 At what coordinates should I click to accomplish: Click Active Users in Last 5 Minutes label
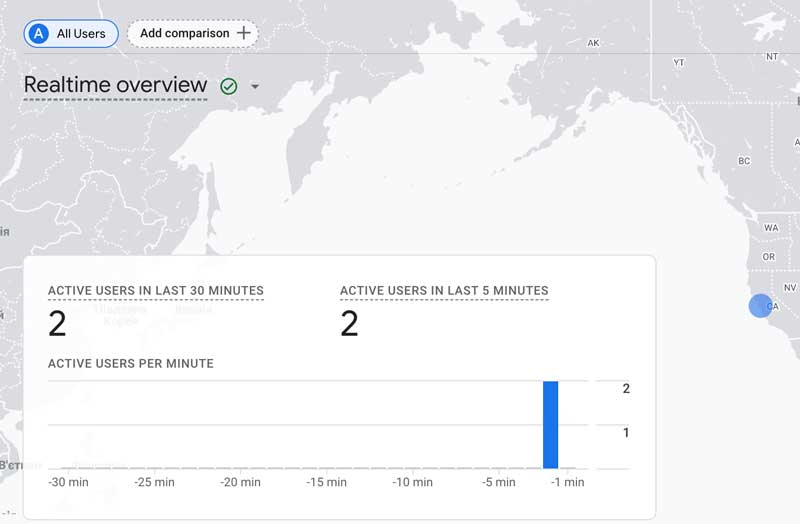[444, 291]
